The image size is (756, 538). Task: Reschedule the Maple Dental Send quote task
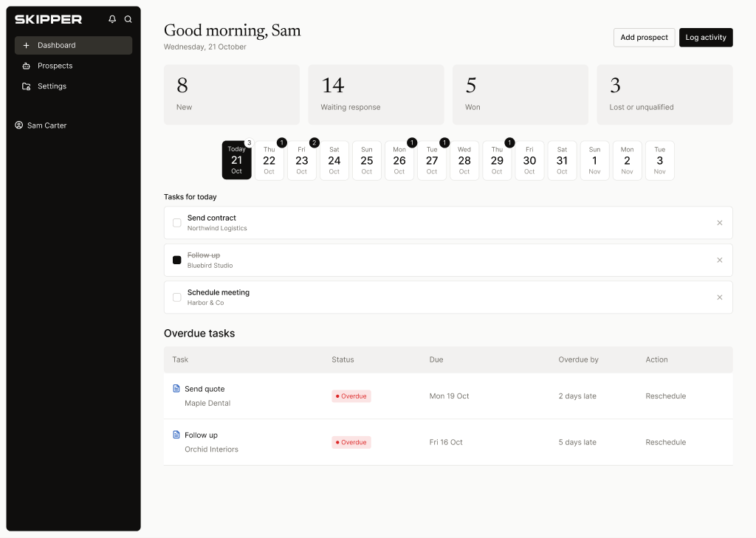click(x=665, y=396)
